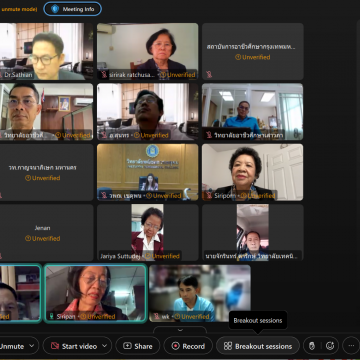Viewport: 360px width, 360px height.
Task: Select Jariya Suttudej's video tile
Action: (147, 233)
